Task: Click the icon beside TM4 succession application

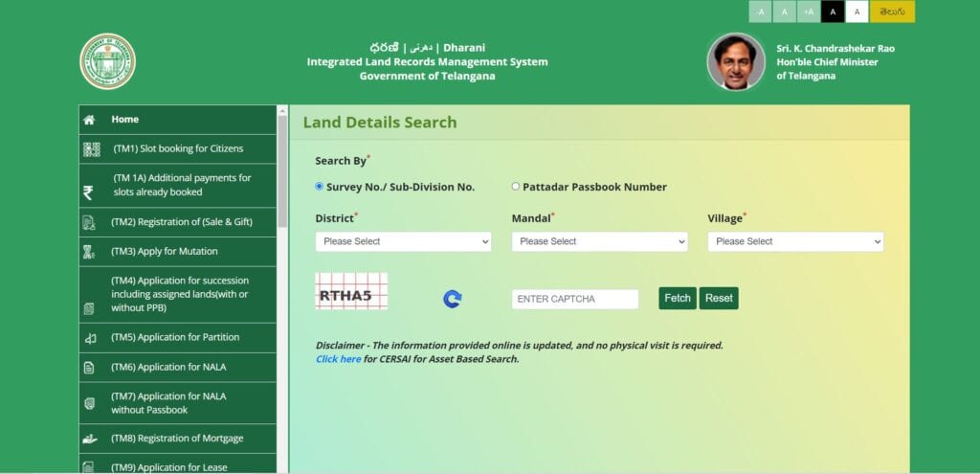Action: pyautogui.click(x=89, y=309)
